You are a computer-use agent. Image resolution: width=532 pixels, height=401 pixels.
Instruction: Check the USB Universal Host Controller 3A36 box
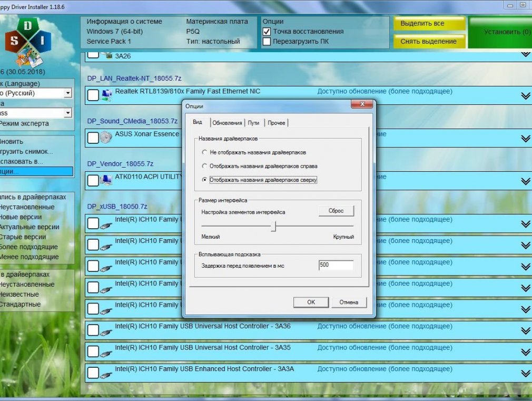pos(93,330)
